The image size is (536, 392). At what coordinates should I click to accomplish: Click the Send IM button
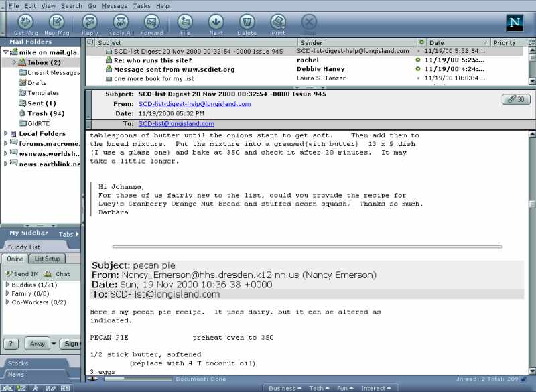[25, 274]
